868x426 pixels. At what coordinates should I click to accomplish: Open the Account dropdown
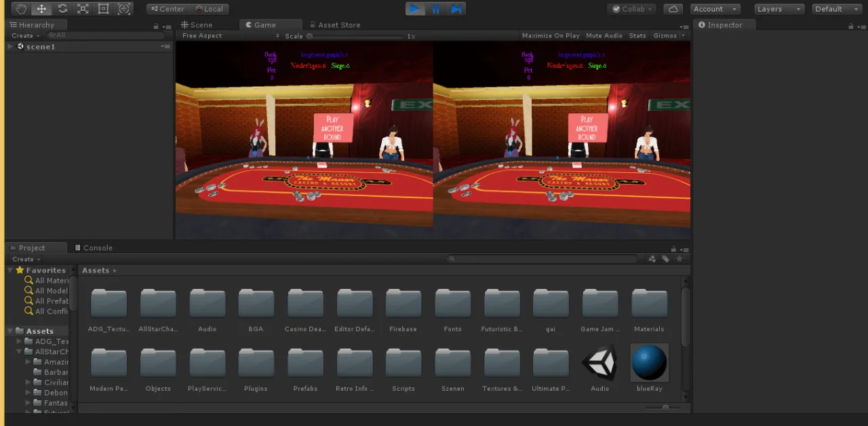[715, 9]
